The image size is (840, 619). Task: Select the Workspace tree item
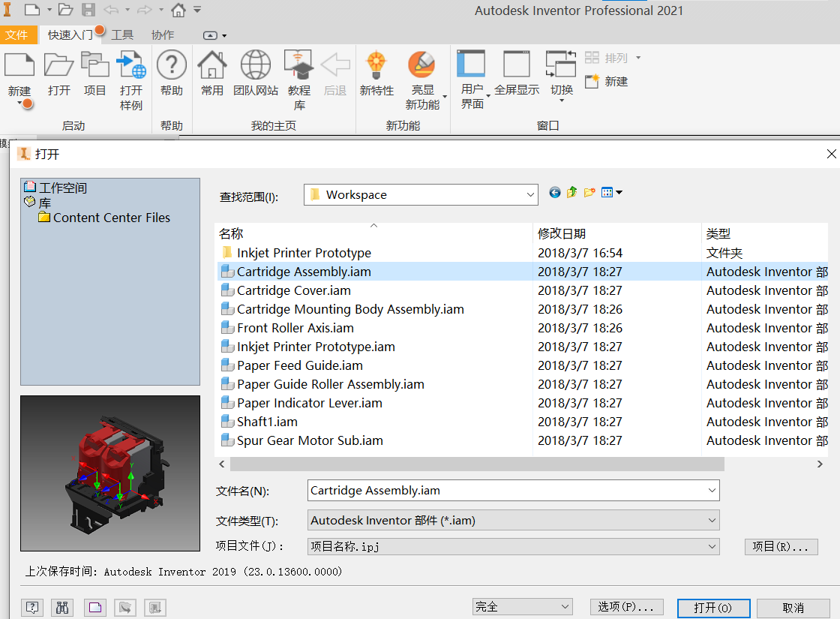(55, 188)
